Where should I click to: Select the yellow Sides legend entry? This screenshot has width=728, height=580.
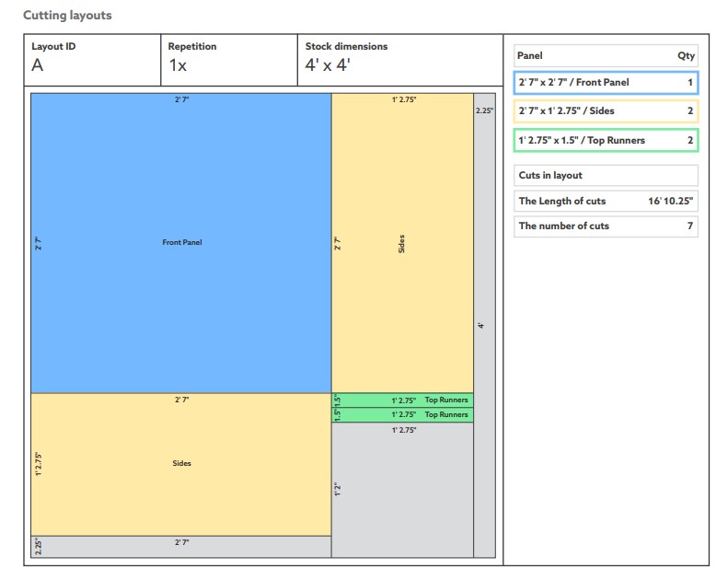[606, 111]
